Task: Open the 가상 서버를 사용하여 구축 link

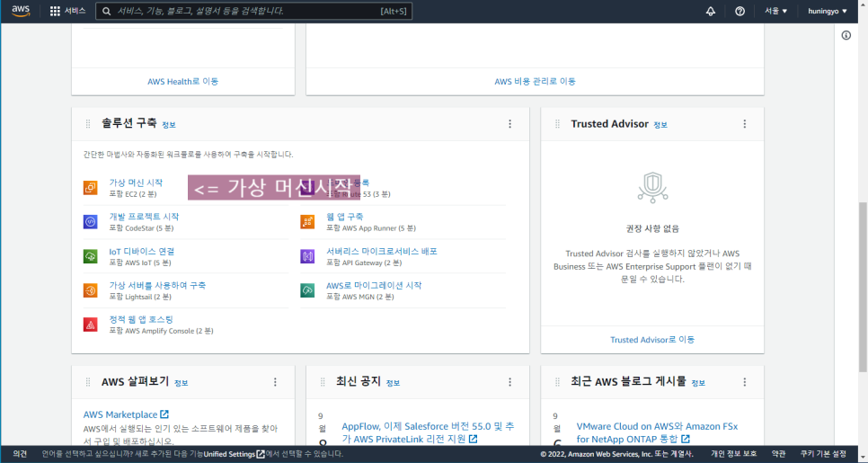Action: [157, 285]
